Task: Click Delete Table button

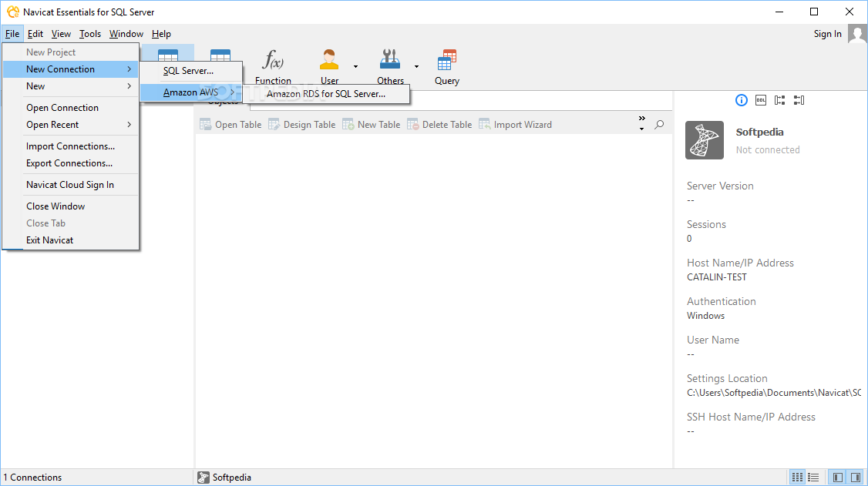Action: [439, 125]
